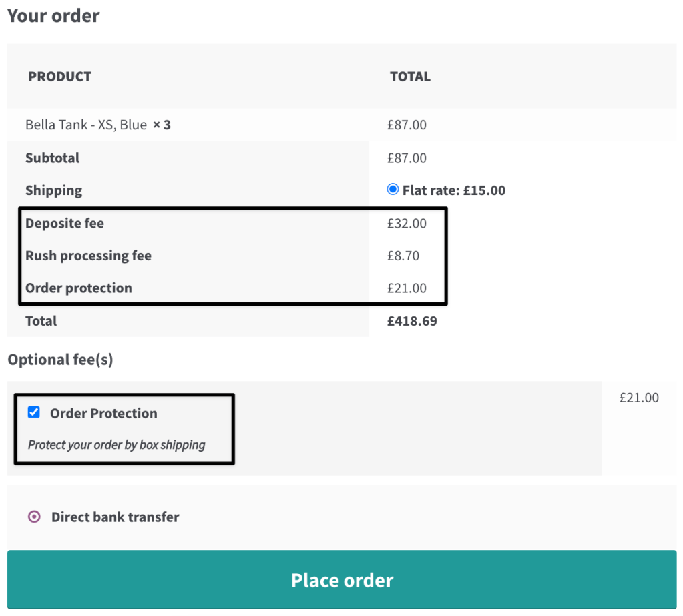Click the Bella Tank product name
This screenshot has width=683, height=616.
click(86, 125)
